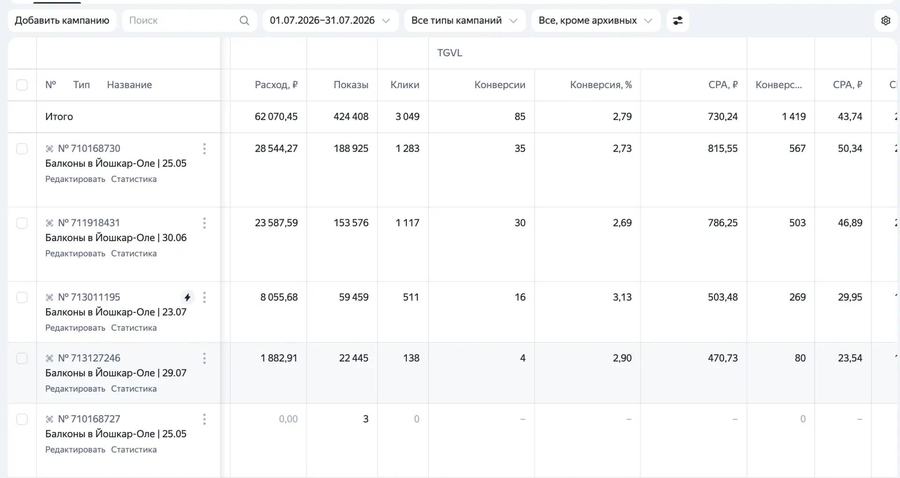
Task: Click the search magnifier icon
Action: pos(245,21)
